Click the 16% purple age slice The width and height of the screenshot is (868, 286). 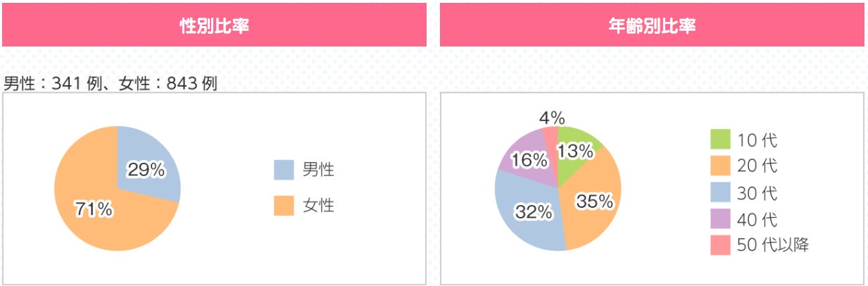click(527, 158)
